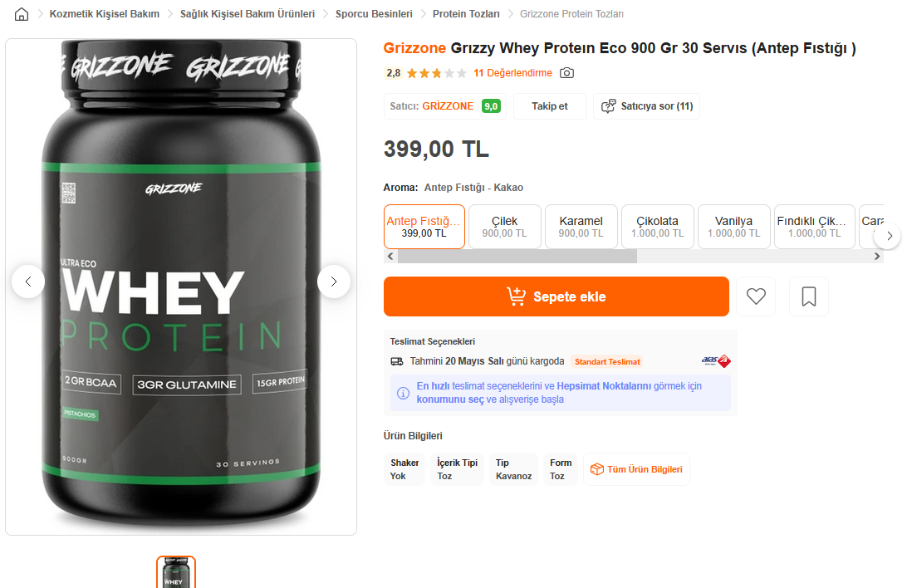Open Protein Tozları breadcrumb
Image resolution: width=907 pixels, height=588 pixels.
[466, 14]
